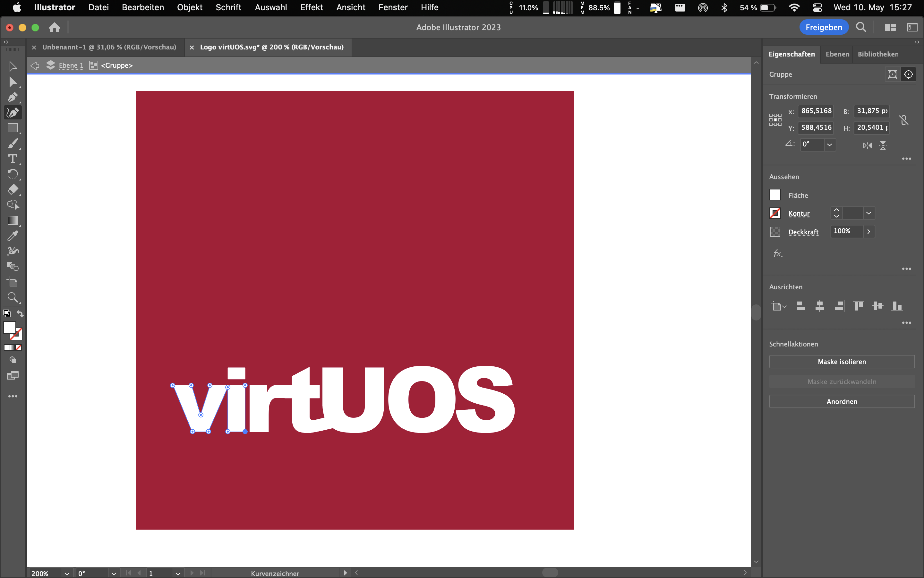Switch to Unbenannt-1 document tab

tap(109, 47)
